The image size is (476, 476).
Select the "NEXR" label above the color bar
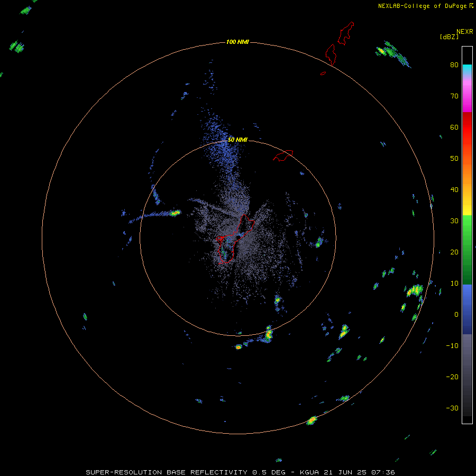(x=465, y=32)
